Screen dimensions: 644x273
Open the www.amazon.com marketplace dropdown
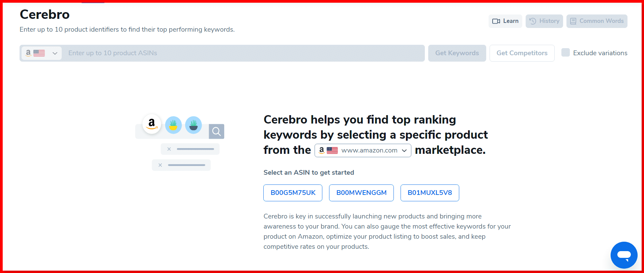point(363,150)
